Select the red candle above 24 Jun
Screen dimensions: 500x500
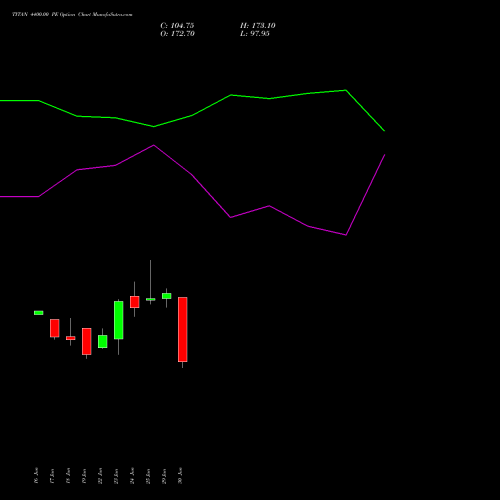[135, 302]
